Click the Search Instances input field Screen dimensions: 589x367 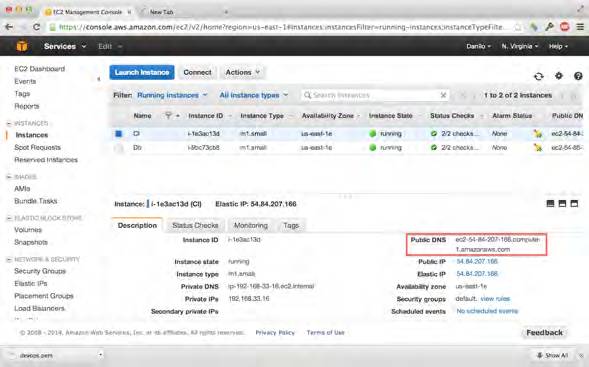click(374, 95)
